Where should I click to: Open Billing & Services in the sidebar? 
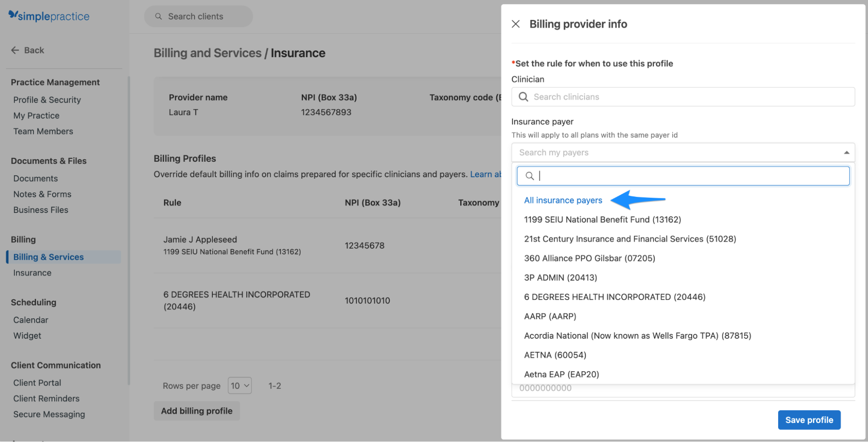49,257
